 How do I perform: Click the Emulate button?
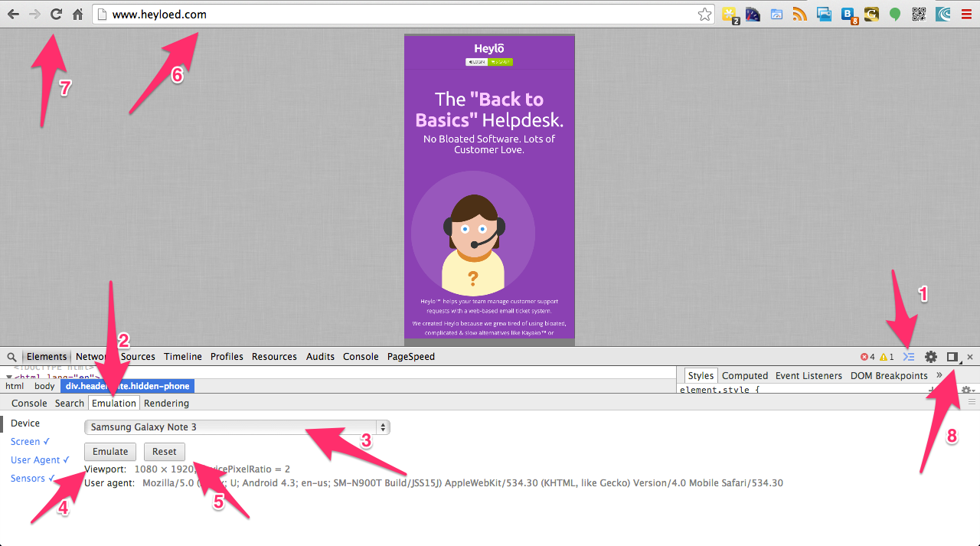pos(110,452)
